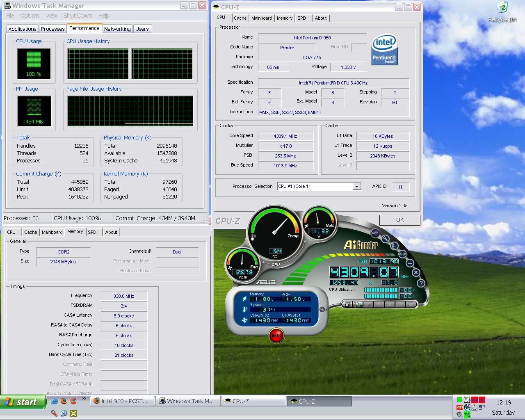Collapse AI Booster monitor panel via side arrow
525x420 pixels.
point(322,309)
